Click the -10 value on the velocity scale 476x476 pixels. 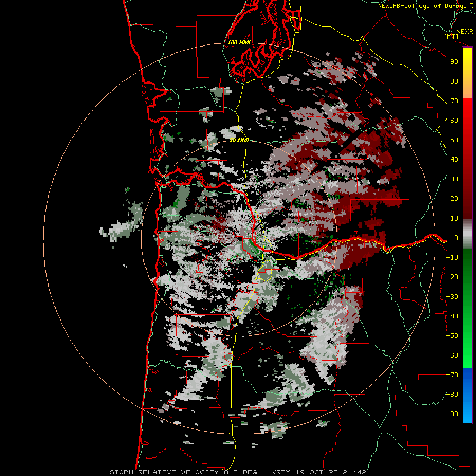452,258
